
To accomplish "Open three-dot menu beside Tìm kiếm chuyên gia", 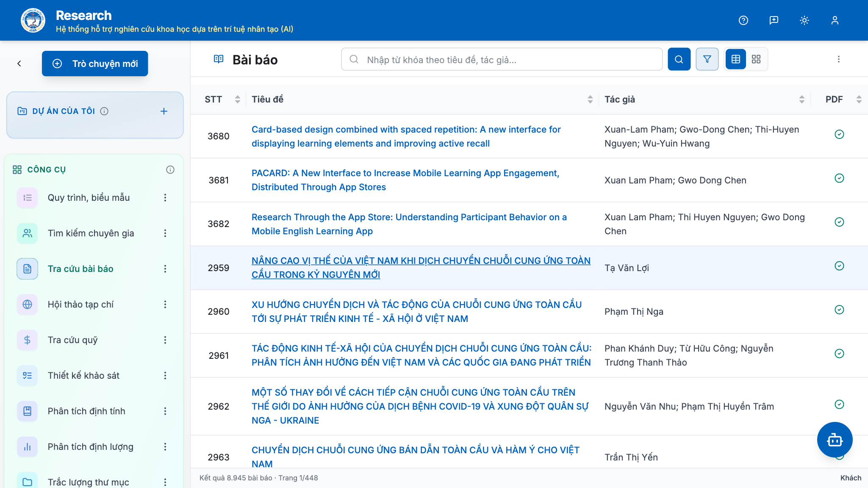I will [165, 233].
